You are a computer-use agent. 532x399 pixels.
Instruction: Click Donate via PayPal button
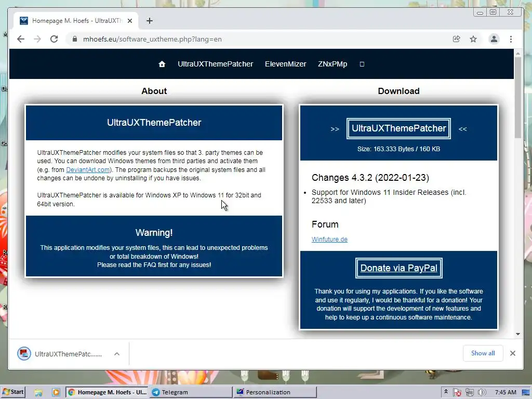click(398, 268)
